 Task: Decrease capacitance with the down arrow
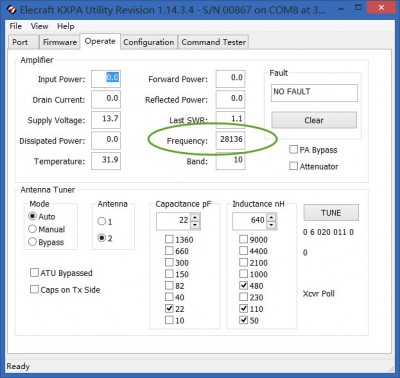[x=195, y=225]
